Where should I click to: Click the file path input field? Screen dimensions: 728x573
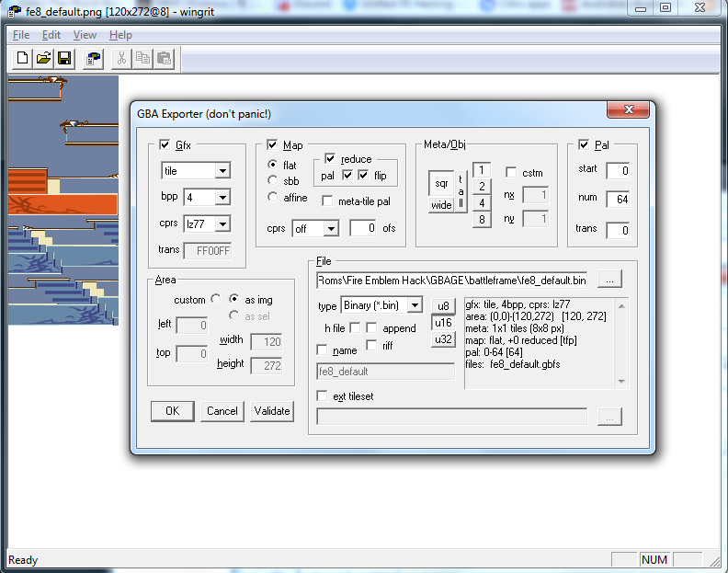coord(451,280)
